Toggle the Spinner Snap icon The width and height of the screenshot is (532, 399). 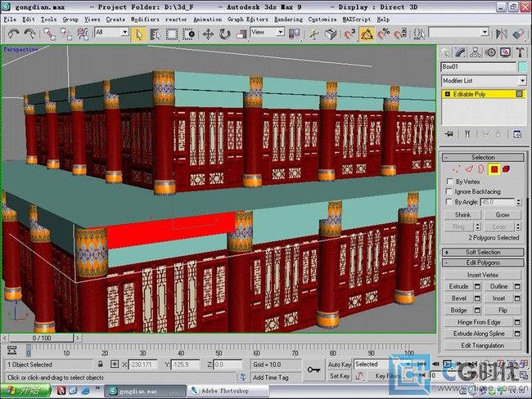tap(400, 34)
